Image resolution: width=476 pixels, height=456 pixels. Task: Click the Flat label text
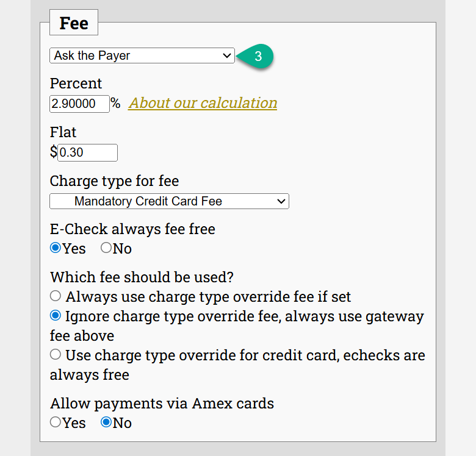coord(63,132)
